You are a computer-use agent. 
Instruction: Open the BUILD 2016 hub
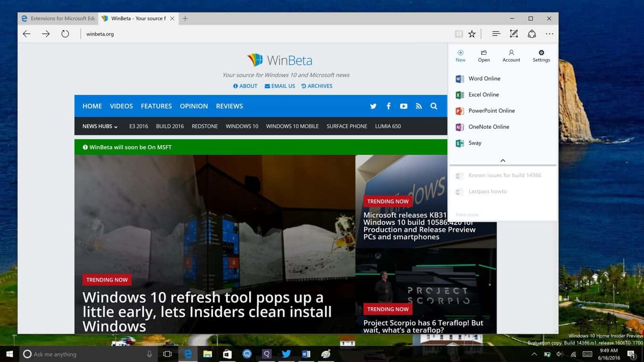[170, 126]
